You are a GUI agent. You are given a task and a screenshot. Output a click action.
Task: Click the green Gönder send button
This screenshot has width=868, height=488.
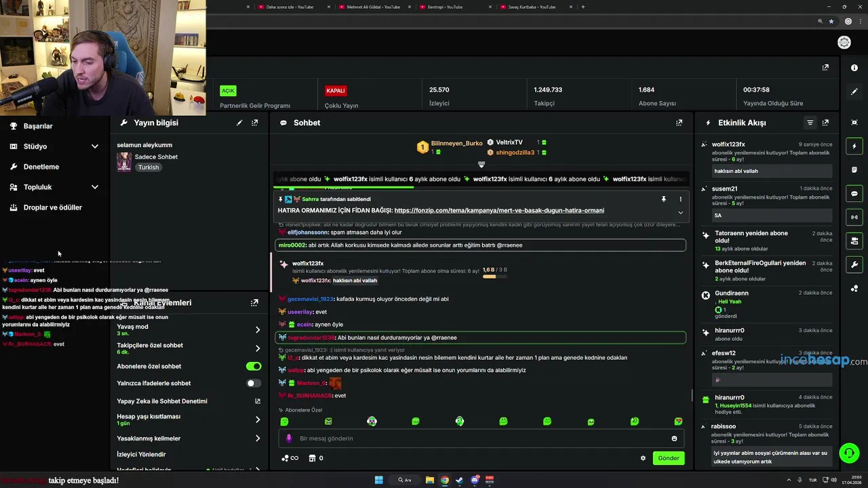point(668,458)
